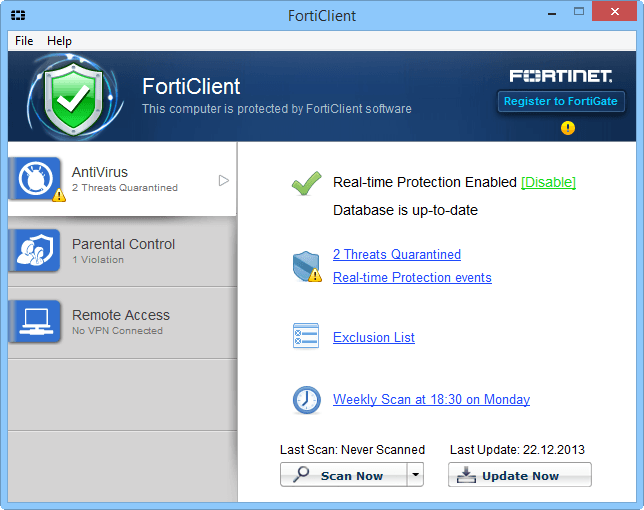This screenshot has height=510, width=644.
Task: Disable real-time protection
Action: [548, 182]
